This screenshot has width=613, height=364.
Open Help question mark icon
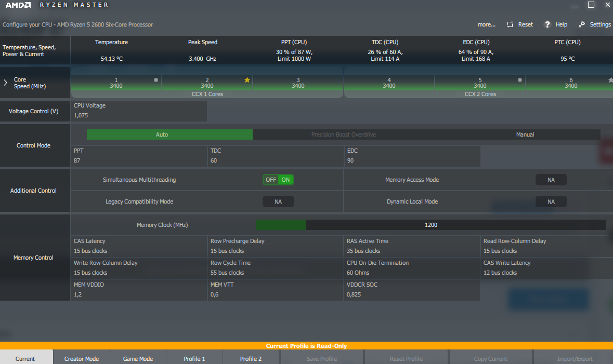pos(547,24)
